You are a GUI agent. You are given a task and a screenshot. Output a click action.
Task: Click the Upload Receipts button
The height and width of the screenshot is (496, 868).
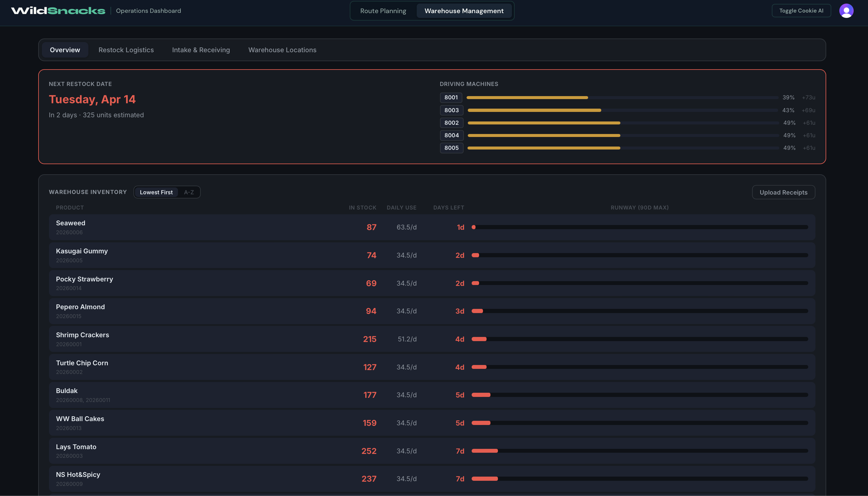(x=783, y=192)
